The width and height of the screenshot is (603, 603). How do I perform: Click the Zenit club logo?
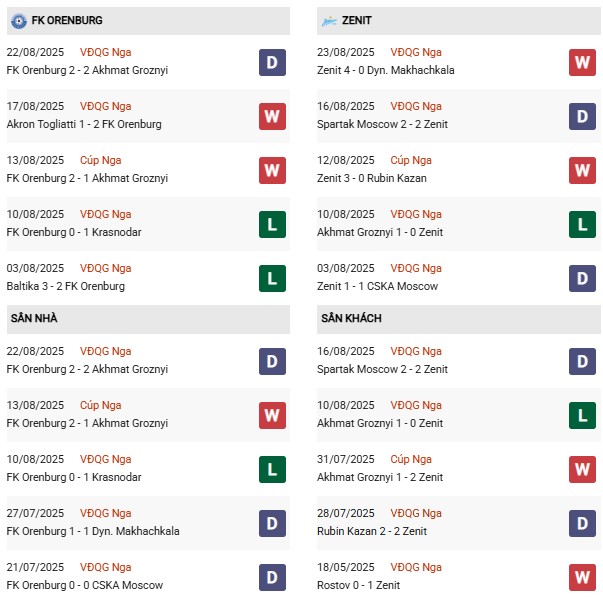[x=329, y=21]
